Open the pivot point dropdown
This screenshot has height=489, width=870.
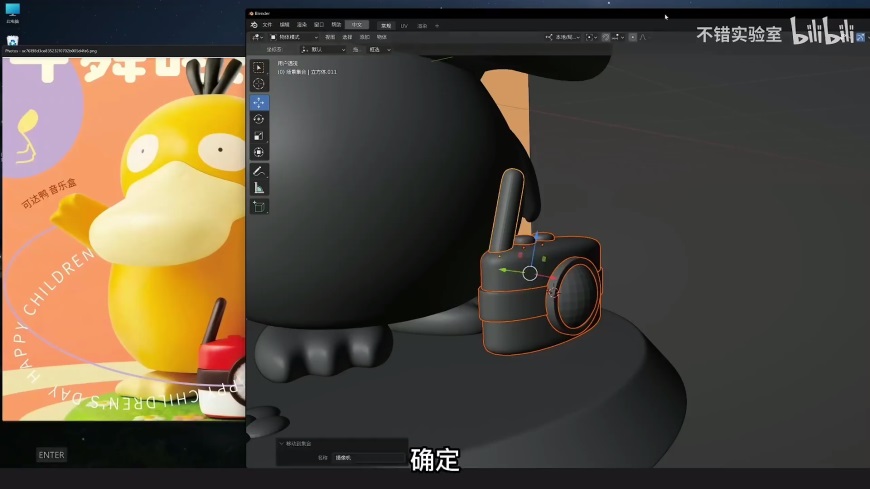point(591,37)
